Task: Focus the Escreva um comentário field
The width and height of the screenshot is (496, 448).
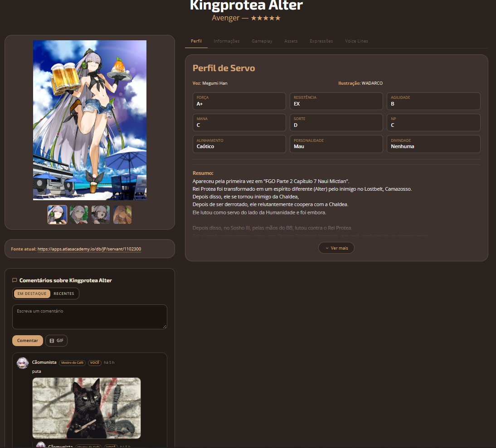Action: (x=89, y=317)
